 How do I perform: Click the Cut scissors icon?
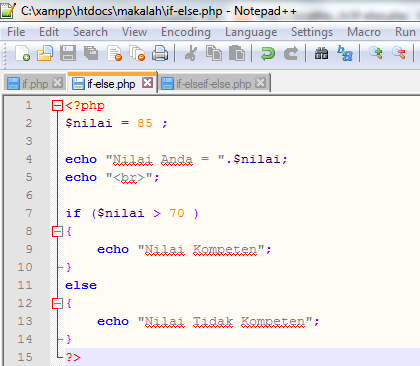click(191, 53)
